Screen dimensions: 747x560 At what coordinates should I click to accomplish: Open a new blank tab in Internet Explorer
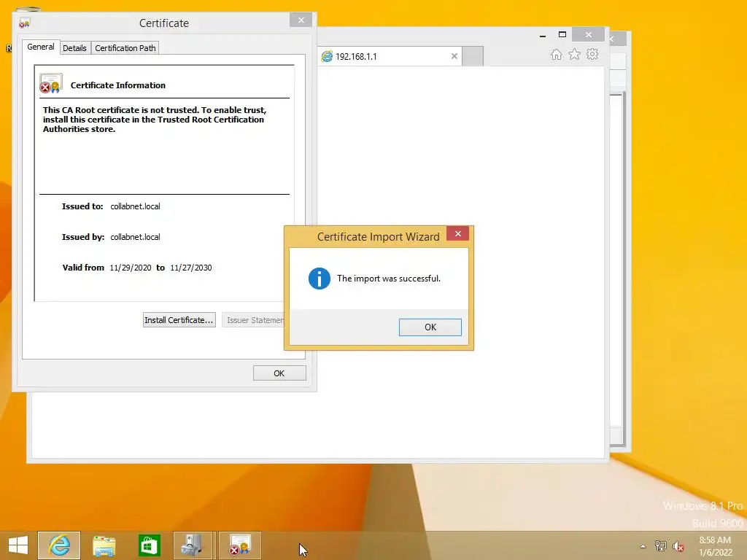coord(473,56)
